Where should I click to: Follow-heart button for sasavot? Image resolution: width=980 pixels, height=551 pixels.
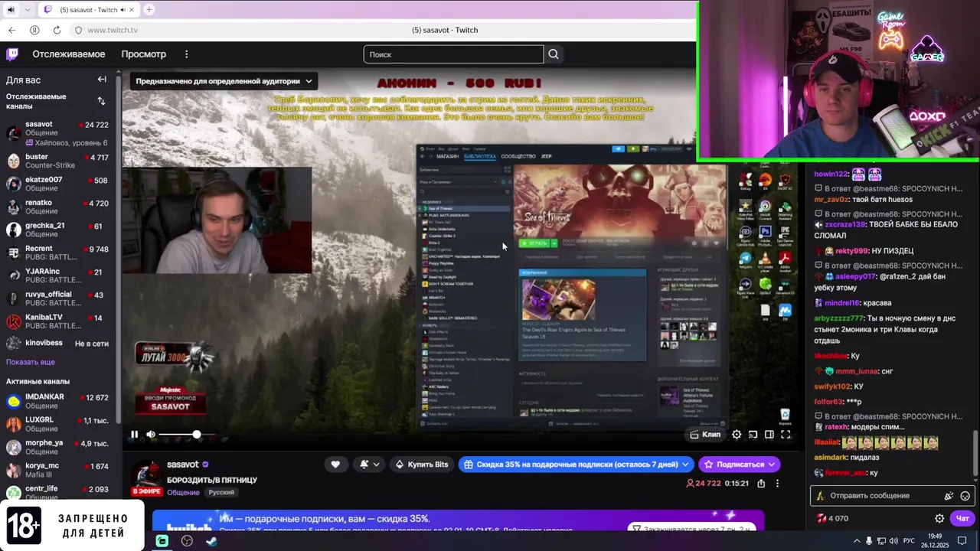coord(335,464)
